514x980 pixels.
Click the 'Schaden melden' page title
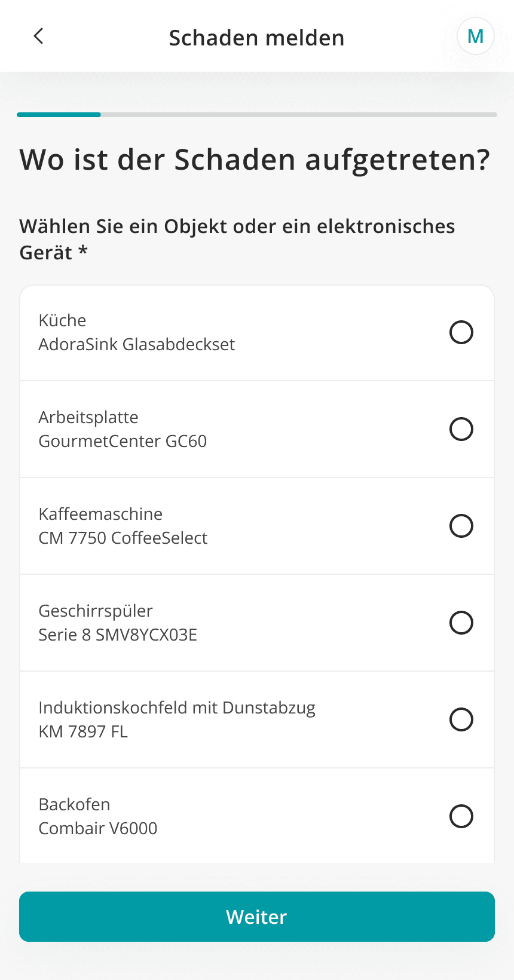[x=256, y=38]
